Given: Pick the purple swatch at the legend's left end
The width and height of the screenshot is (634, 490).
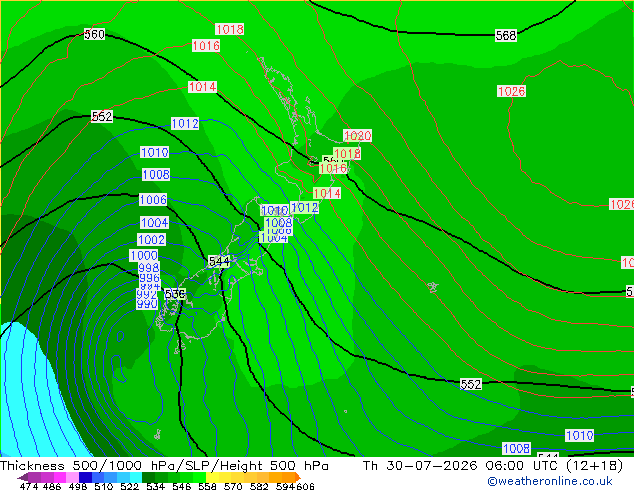Looking at the screenshot, I should click(35, 477).
